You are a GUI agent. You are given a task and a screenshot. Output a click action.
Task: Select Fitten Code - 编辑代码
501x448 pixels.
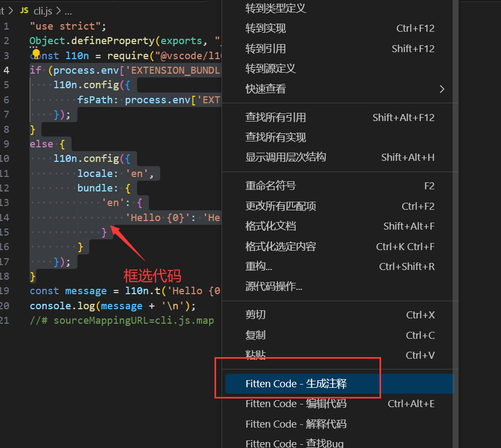[340, 404]
